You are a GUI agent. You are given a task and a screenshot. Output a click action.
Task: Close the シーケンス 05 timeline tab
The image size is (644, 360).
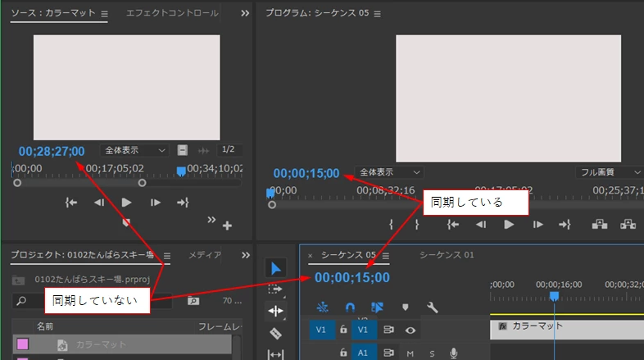[310, 256]
